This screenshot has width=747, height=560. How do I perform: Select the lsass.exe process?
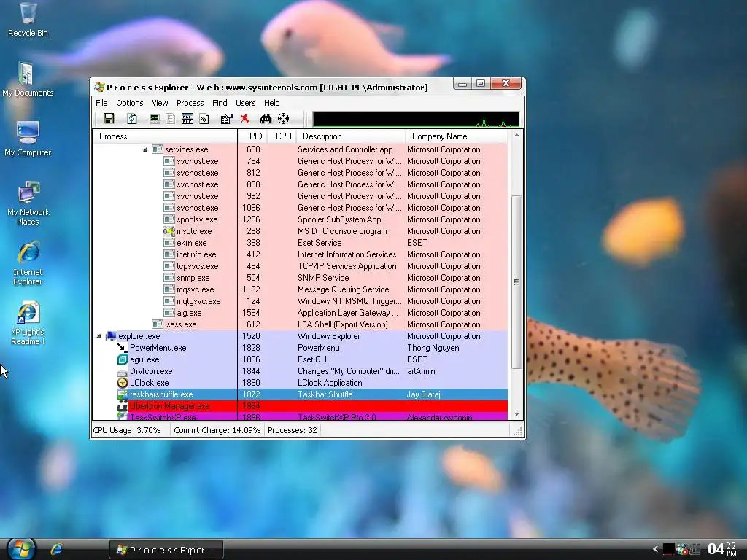[300, 324]
